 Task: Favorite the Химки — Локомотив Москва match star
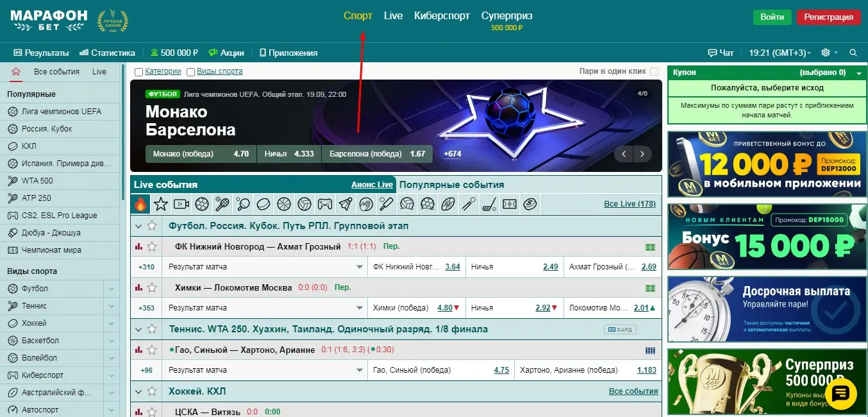(x=152, y=287)
